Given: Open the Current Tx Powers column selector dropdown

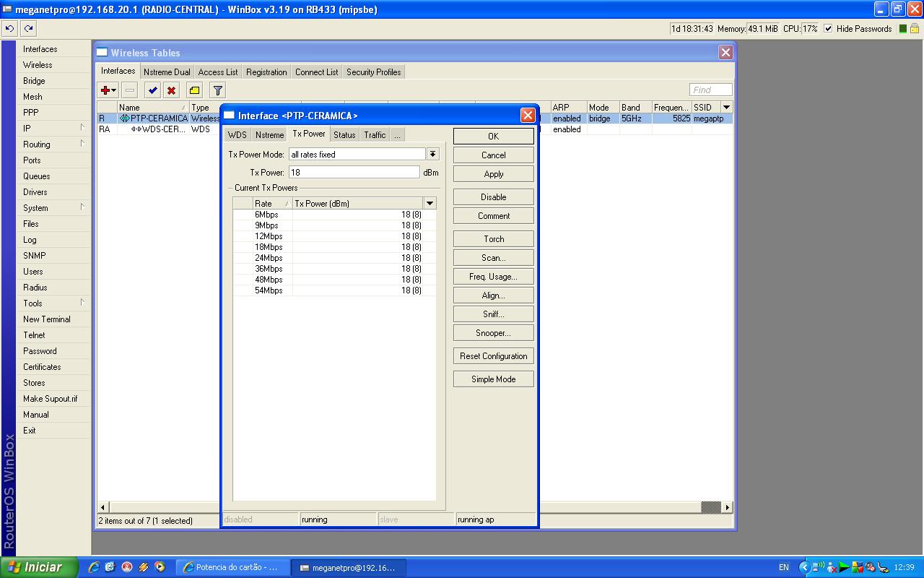Looking at the screenshot, I should tap(430, 204).
